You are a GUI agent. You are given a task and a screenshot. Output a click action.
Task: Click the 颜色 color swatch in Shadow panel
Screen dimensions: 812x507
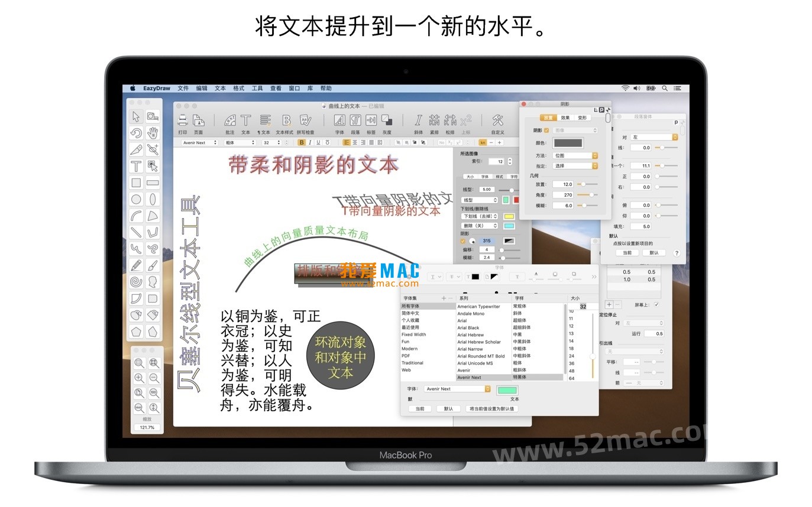click(x=568, y=144)
